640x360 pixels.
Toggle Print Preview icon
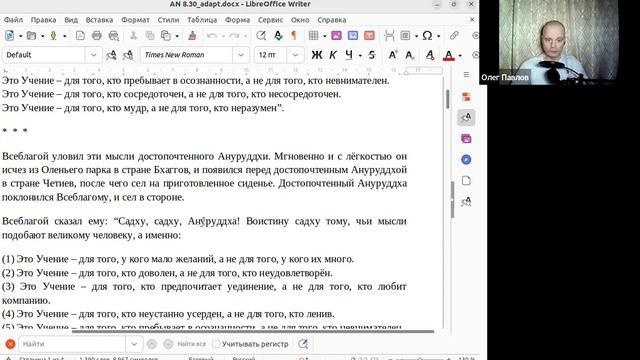(x=114, y=36)
